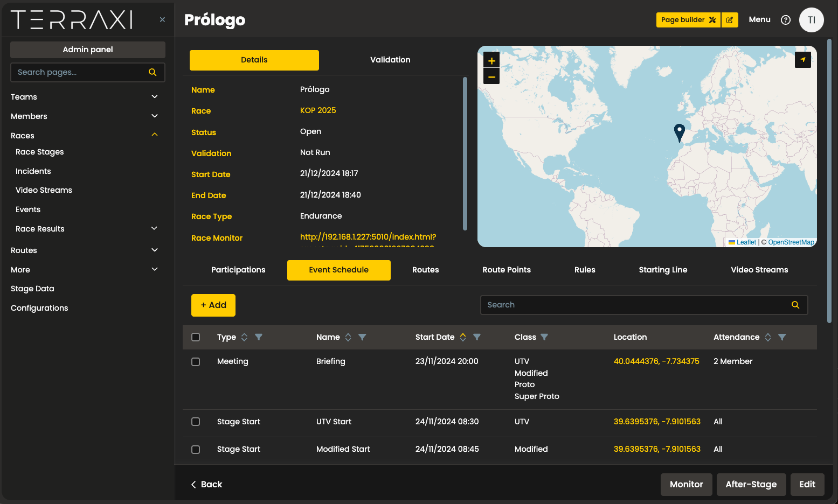Open the KOP 2025 race link
The height and width of the screenshot is (504, 838).
318,110
